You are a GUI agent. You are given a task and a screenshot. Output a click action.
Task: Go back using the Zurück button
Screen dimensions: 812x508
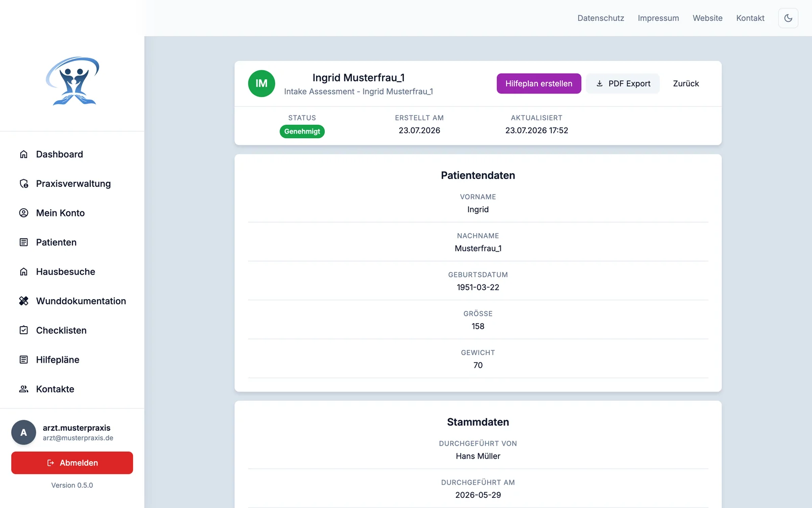(686, 83)
